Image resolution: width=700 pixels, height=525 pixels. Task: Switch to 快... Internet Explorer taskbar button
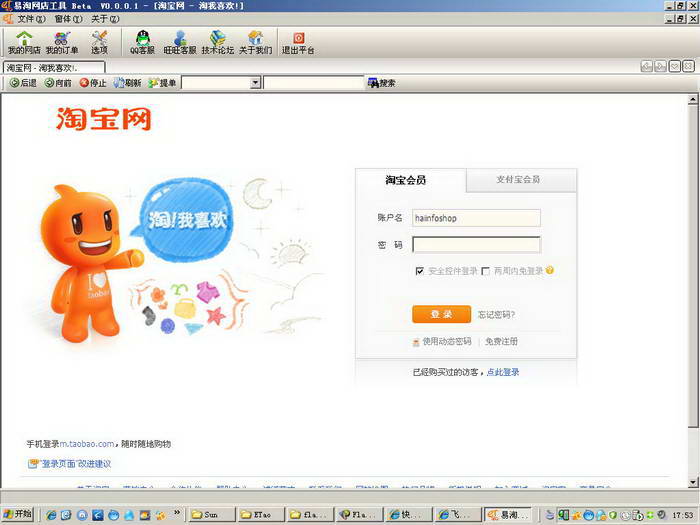409,515
